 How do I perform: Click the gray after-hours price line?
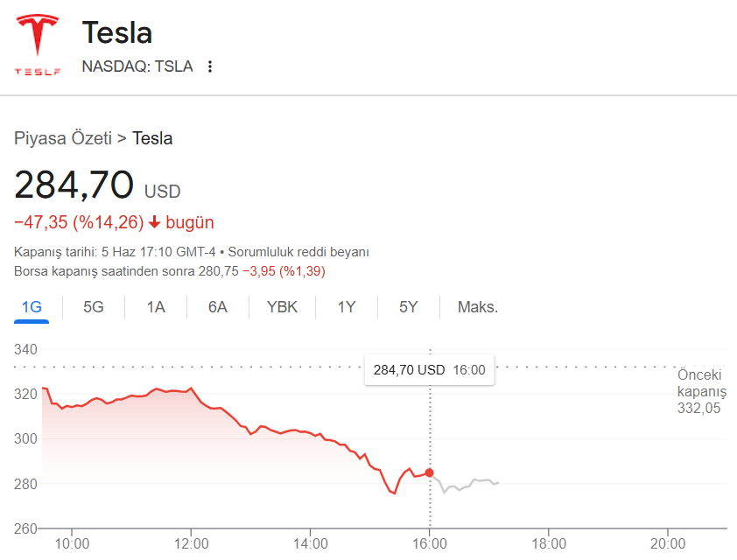click(466, 484)
